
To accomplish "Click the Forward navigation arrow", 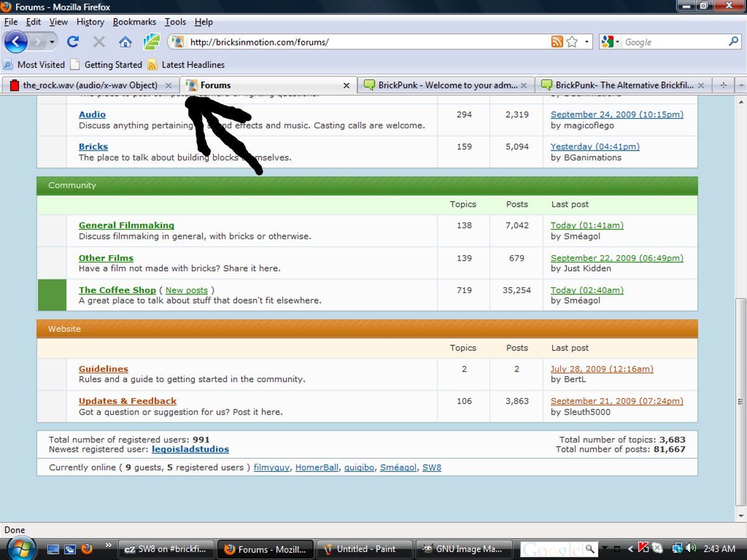I will 37,42.
